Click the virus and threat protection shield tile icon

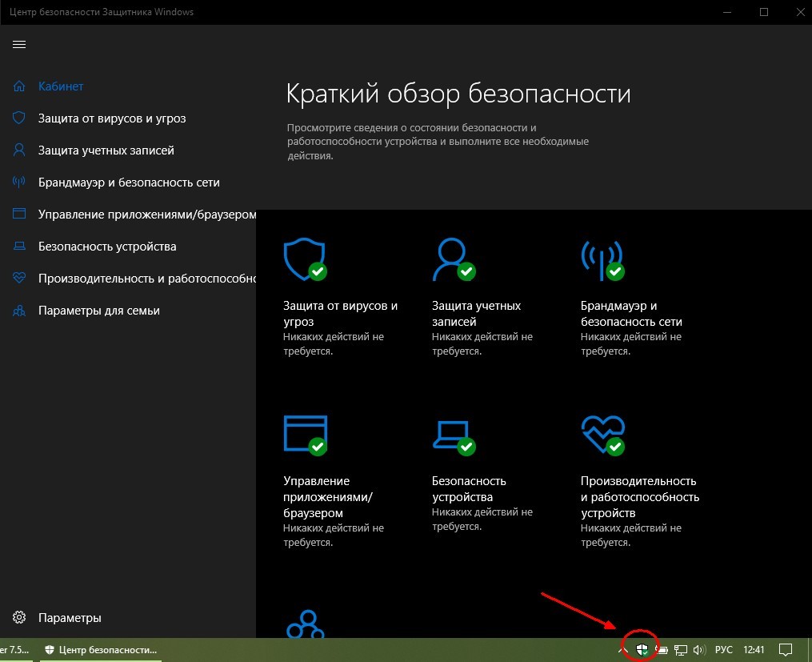click(305, 259)
